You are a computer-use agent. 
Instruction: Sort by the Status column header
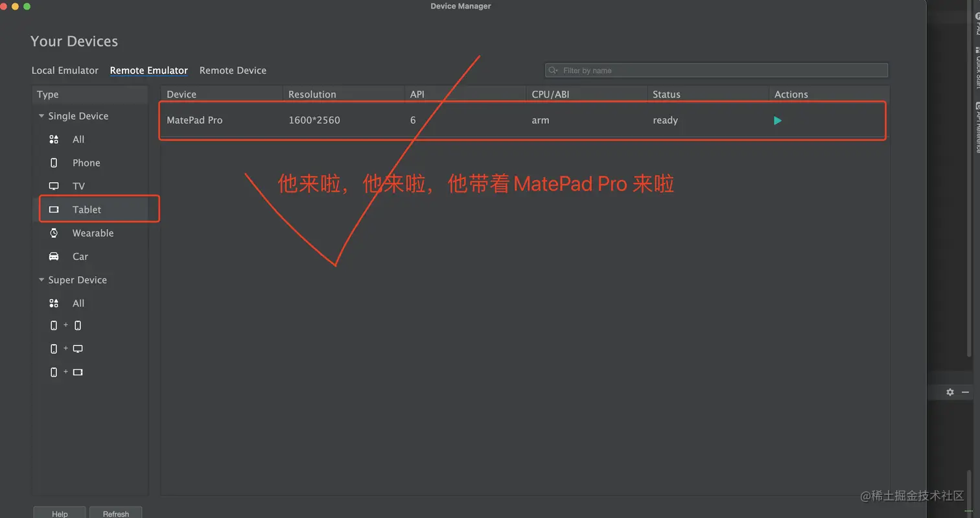pos(708,94)
